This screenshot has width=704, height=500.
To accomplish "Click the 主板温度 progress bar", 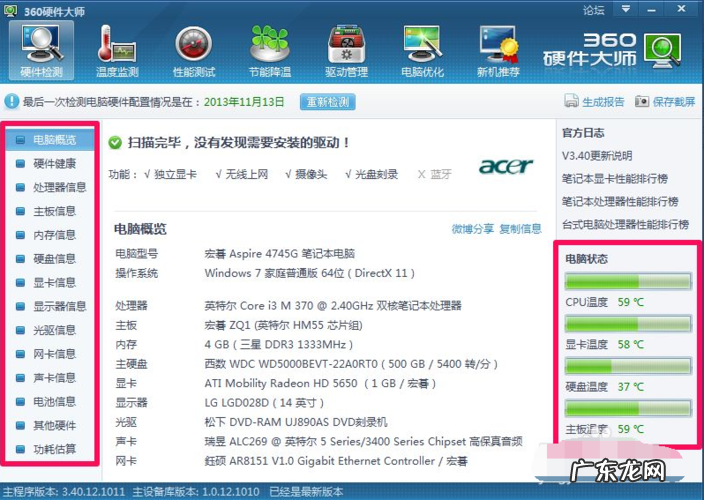I will 628,408.
